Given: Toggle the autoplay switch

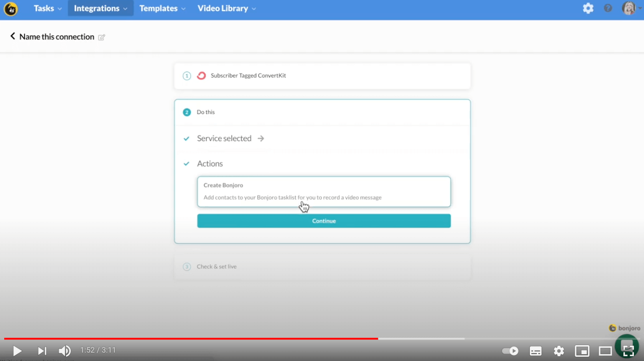Looking at the screenshot, I should point(510,351).
